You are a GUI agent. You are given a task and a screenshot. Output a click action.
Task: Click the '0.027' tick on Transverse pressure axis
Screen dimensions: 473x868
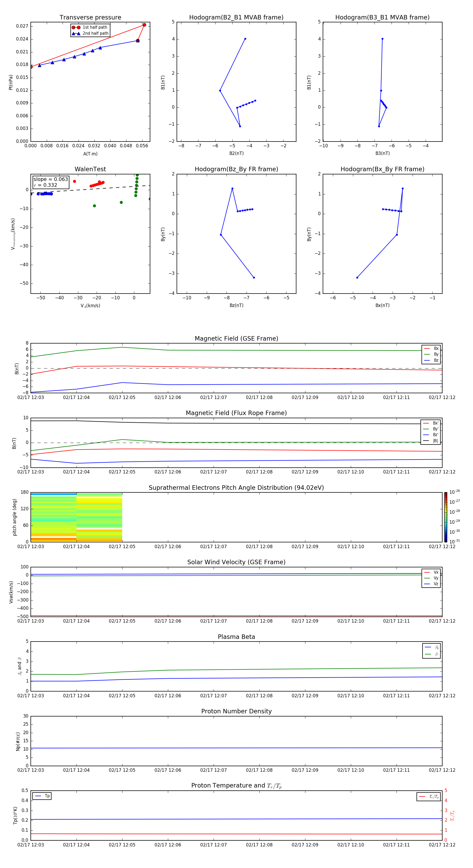(22, 26)
